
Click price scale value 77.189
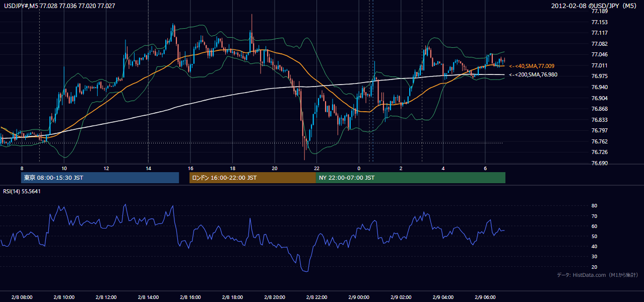click(600, 11)
